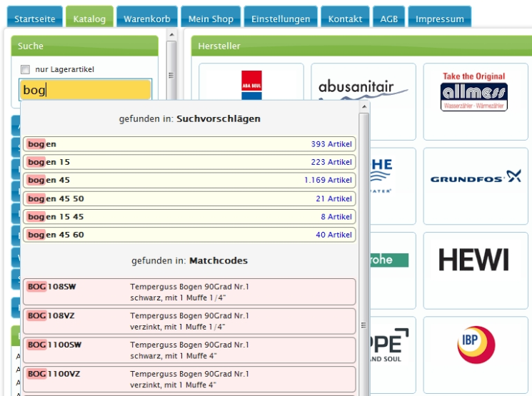532x396 pixels.
Task: Open the Mein Shop tab
Action: click(x=210, y=19)
